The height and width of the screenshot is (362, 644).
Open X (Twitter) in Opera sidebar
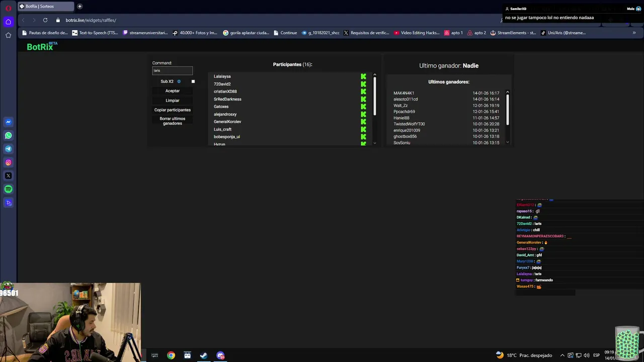click(x=8, y=176)
